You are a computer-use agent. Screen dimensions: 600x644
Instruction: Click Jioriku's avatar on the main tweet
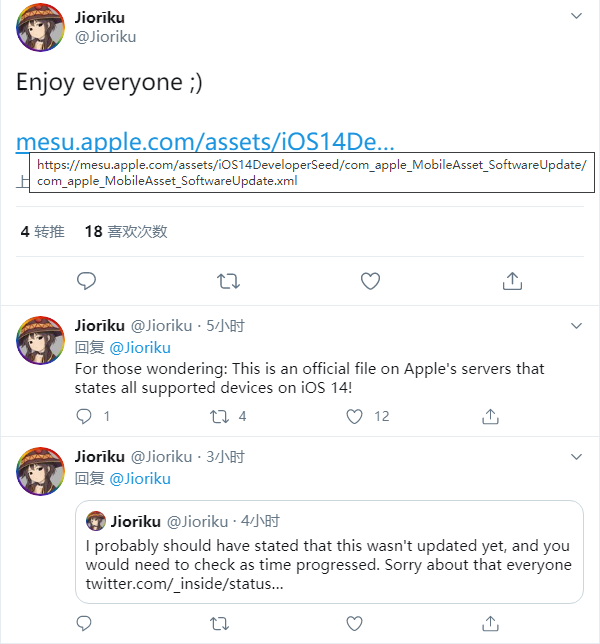[x=41, y=27]
